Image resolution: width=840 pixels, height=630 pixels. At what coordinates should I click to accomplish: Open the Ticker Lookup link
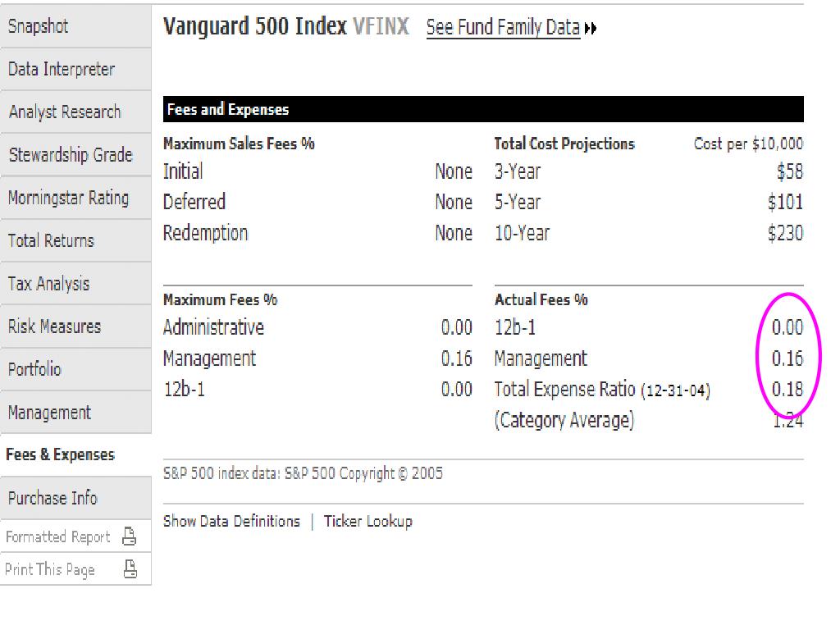tap(367, 521)
